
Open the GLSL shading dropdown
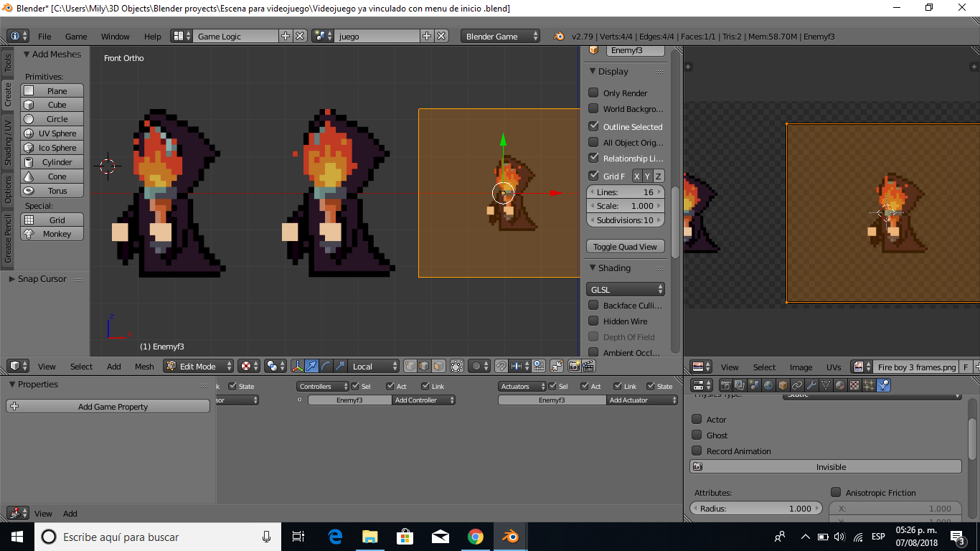pyautogui.click(x=626, y=289)
